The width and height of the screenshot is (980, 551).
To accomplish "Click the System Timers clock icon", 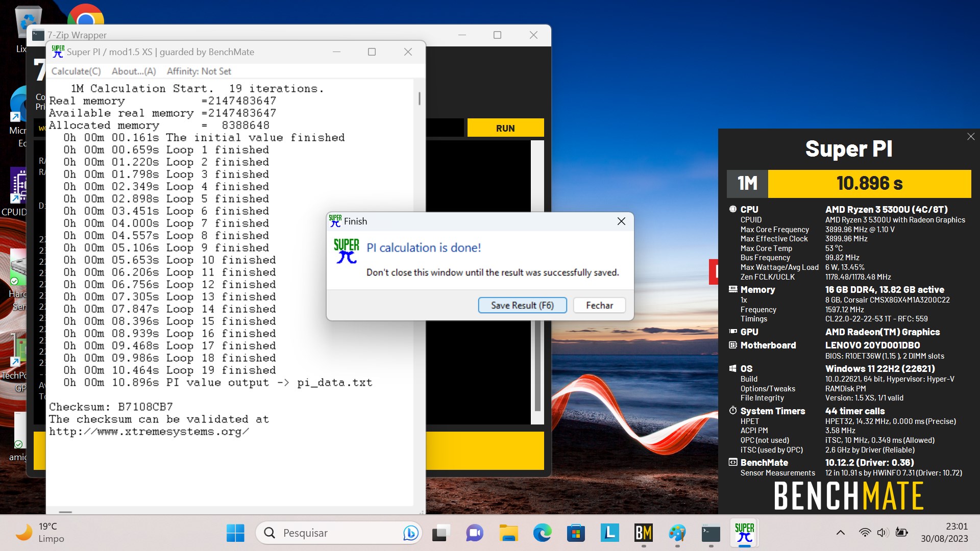I will coord(733,411).
